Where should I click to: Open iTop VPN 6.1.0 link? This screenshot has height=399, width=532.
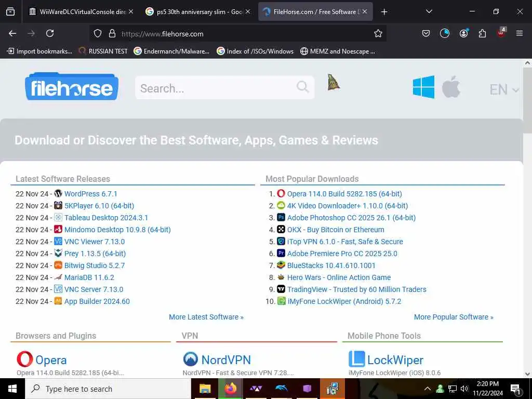(345, 242)
